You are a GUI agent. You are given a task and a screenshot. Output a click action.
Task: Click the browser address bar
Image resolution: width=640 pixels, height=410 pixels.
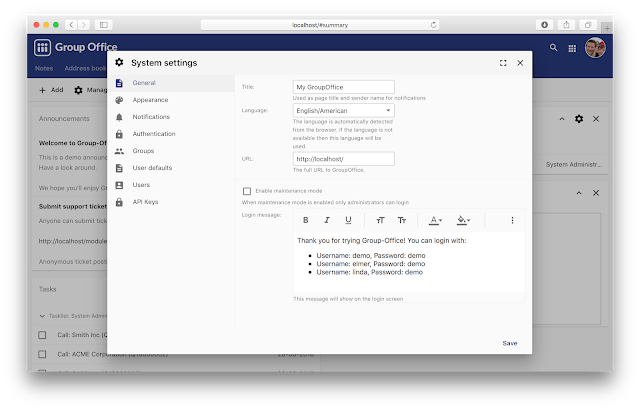tap(320, 25)
